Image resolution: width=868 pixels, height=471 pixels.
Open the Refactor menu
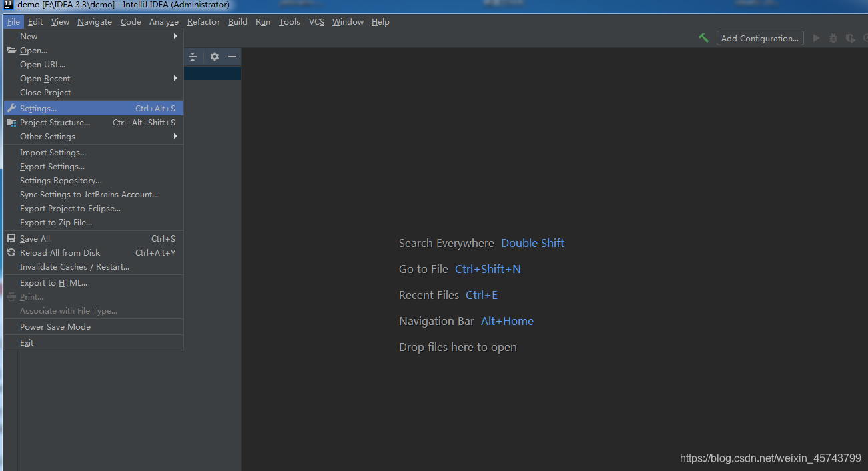coord(203,22)
